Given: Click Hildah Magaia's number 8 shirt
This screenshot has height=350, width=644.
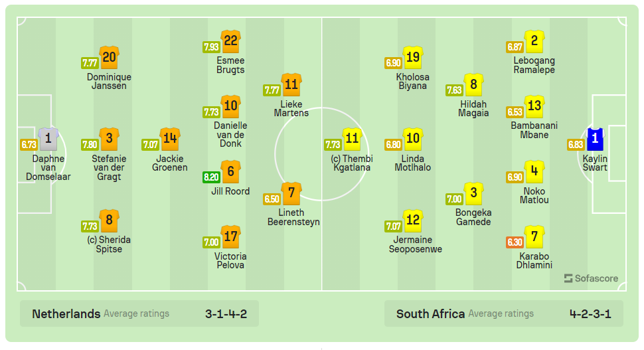Looking at the screenshot, I should pyautogui.click(x=473, y=85).
